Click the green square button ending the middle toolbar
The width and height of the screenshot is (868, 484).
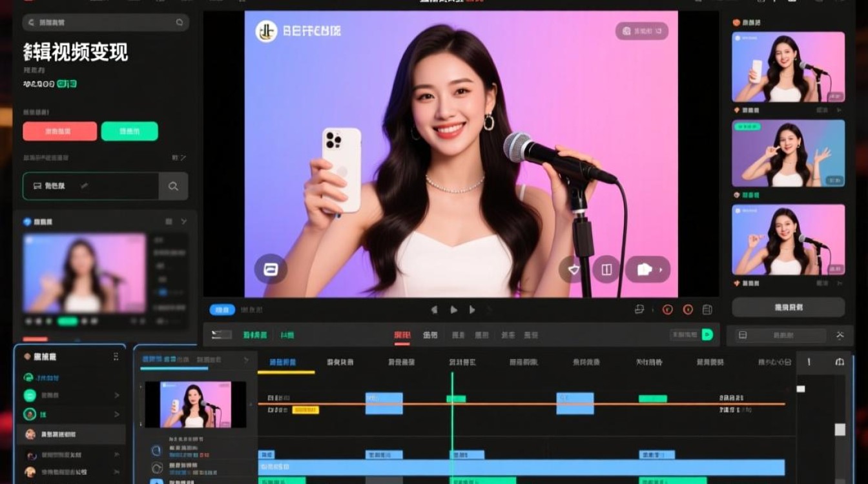(707, 334)
